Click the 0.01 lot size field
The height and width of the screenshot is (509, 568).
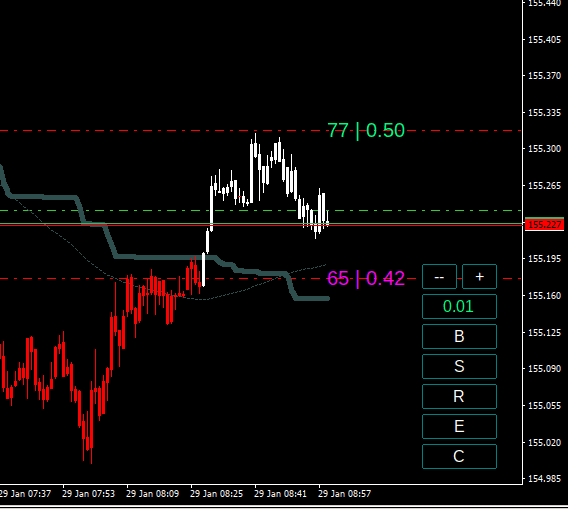coord(459,306)
